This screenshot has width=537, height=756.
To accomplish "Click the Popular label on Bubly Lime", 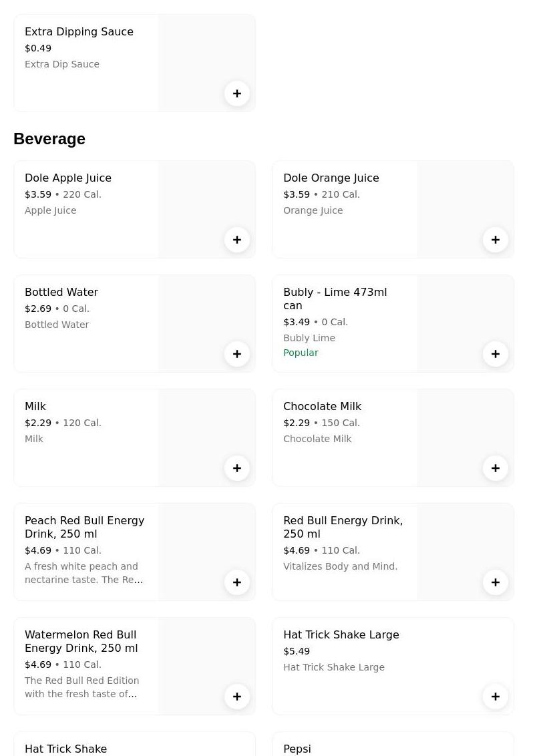I will [x=301, y=353].
